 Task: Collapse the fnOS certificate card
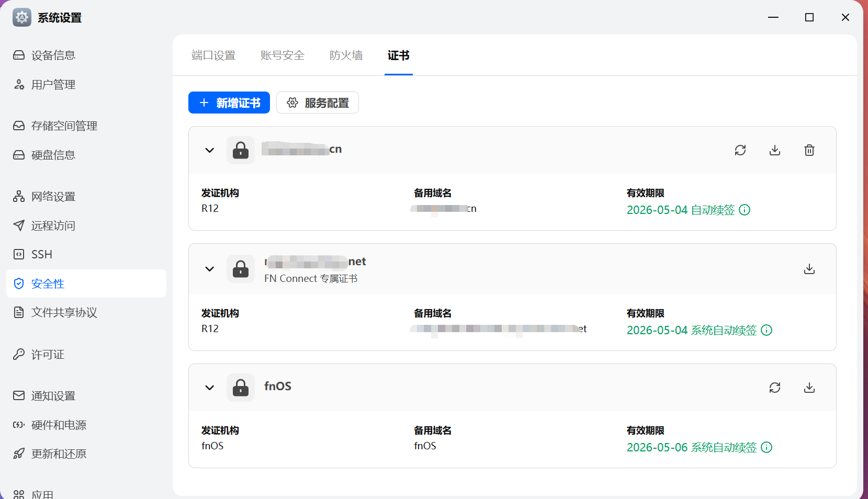tap(210, 388)
